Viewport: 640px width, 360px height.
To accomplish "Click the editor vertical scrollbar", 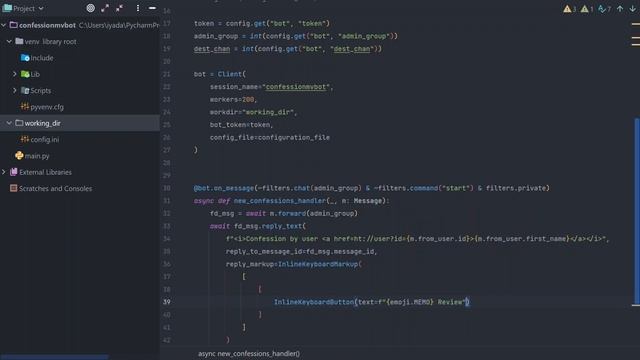I will pos(637,210).
